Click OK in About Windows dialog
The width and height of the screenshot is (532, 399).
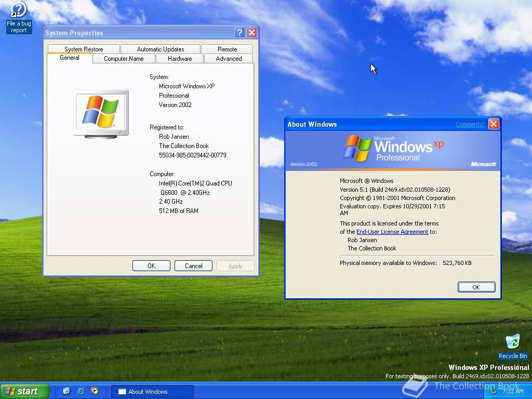[476, 287]
